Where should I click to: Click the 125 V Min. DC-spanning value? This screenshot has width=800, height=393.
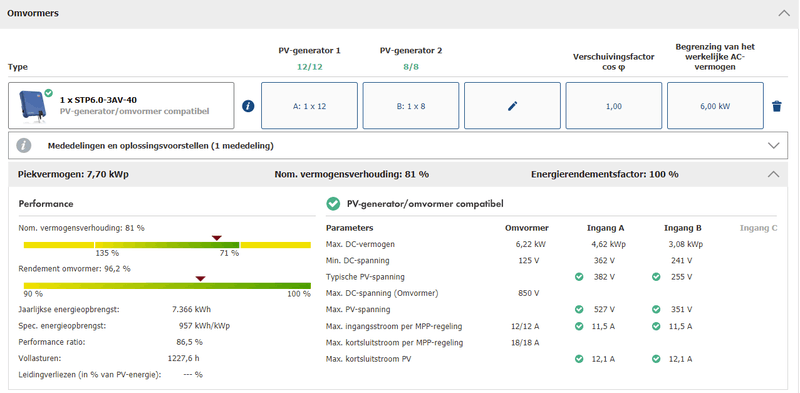tap(529, 260)
